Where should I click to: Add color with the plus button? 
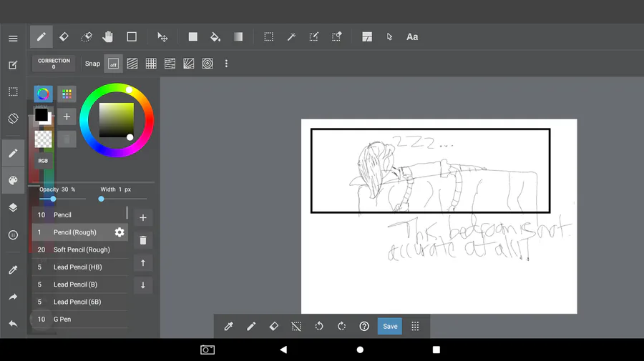click(67, 117)
